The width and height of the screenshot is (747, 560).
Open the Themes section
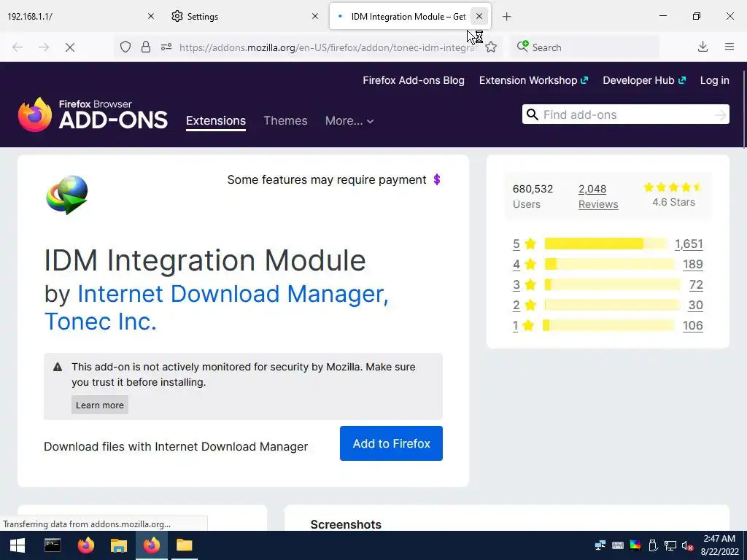tap(285, 120)
